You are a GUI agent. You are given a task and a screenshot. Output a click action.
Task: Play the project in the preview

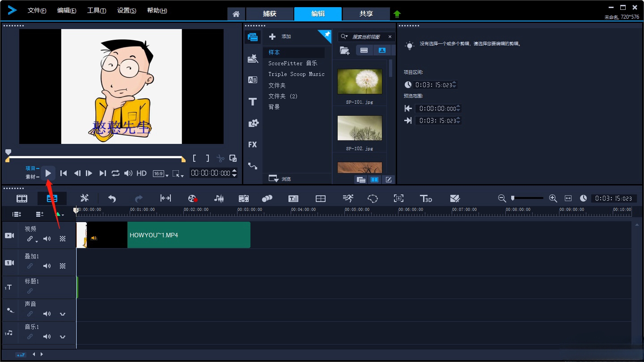tap(48, 173)
